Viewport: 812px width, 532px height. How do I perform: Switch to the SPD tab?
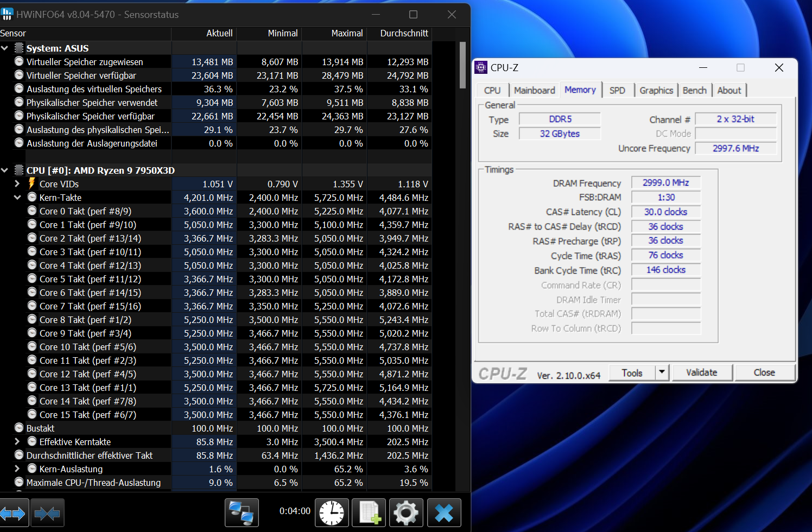pyautogui.click(x=618, y=90)
